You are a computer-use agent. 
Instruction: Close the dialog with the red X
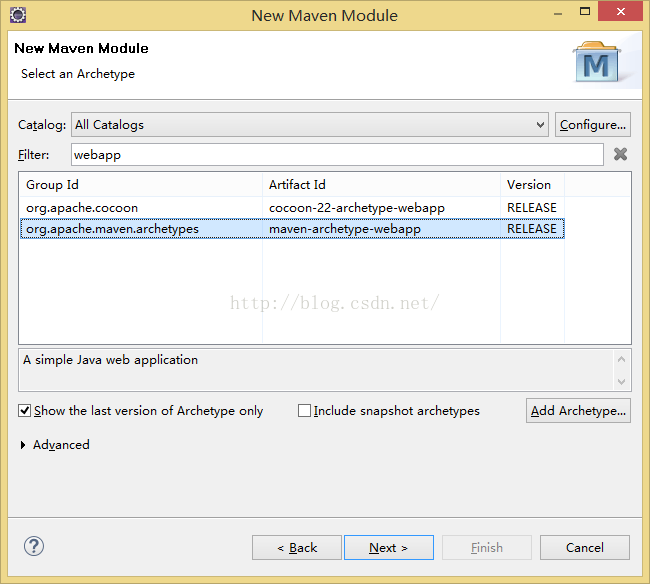click(x=621, y=11)
